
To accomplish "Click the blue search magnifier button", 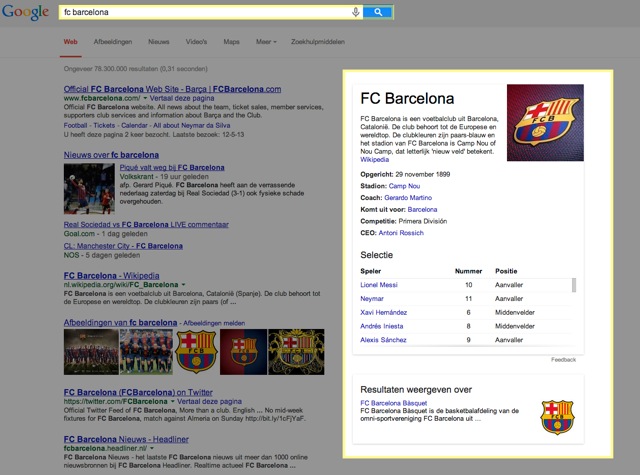I will 378,12.
